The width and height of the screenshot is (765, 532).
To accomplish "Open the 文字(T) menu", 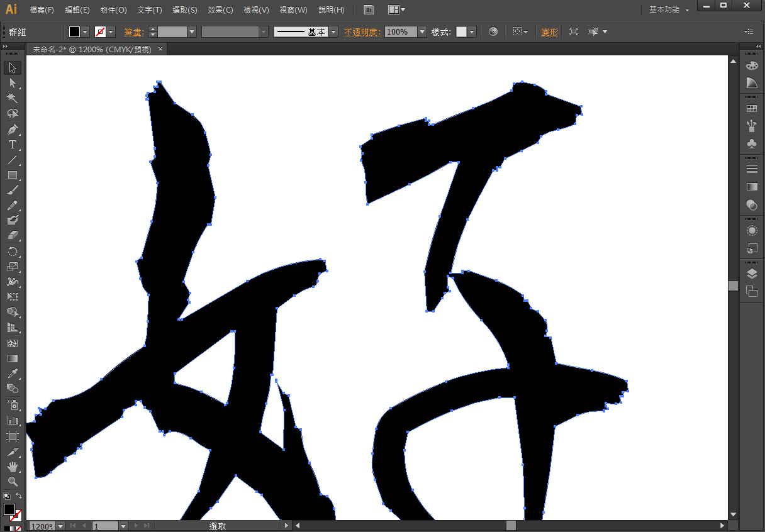I will [150, 10].
